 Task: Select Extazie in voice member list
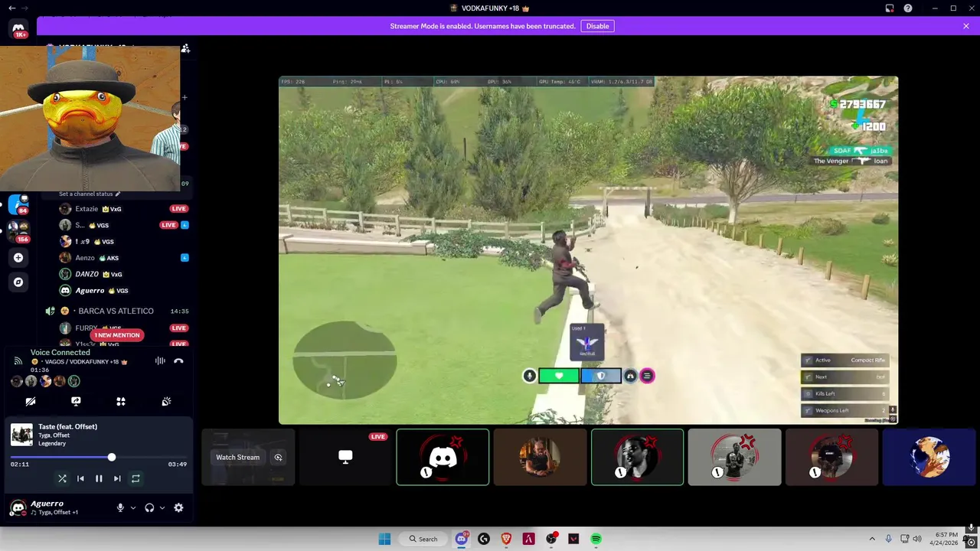click(x=122, y=209)
